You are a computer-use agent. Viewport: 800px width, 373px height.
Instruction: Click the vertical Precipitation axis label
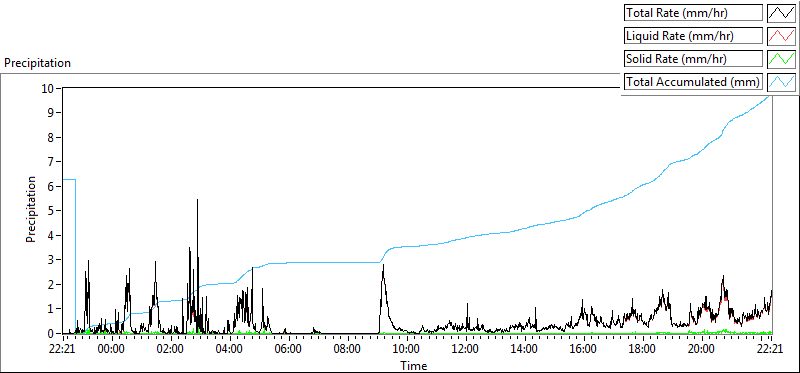click(31, 209)
